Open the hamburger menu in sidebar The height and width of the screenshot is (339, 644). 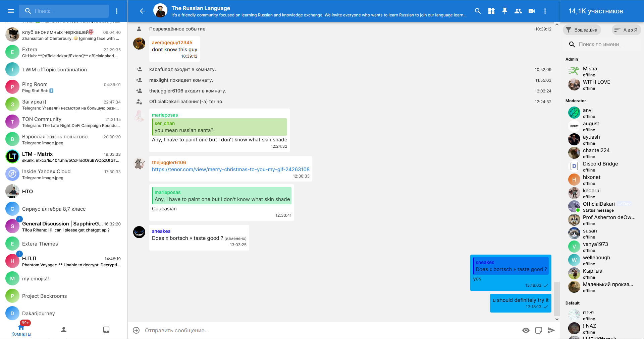tap(11, 11)
